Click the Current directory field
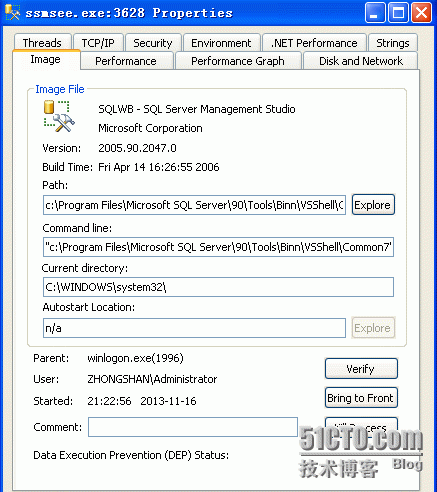Image resolution: width=437 pixels, height=492 pixels. coord(218,287)
